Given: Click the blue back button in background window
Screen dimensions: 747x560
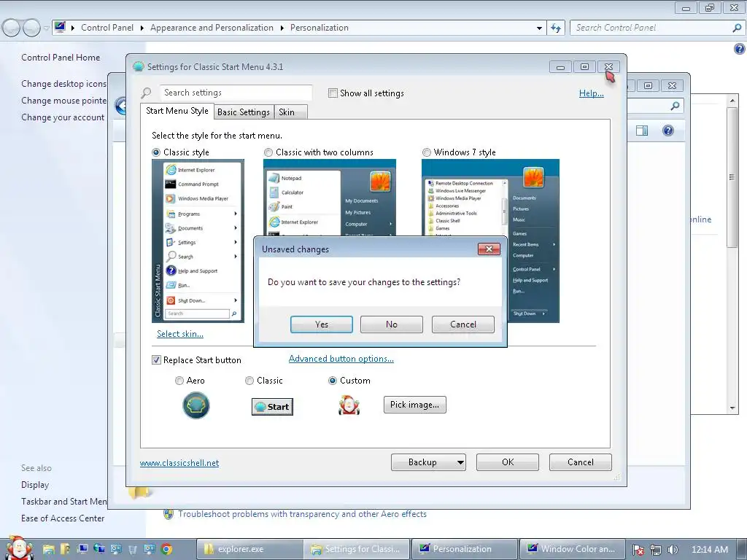Looking at the screenshot, I should [x=121, y=106].
